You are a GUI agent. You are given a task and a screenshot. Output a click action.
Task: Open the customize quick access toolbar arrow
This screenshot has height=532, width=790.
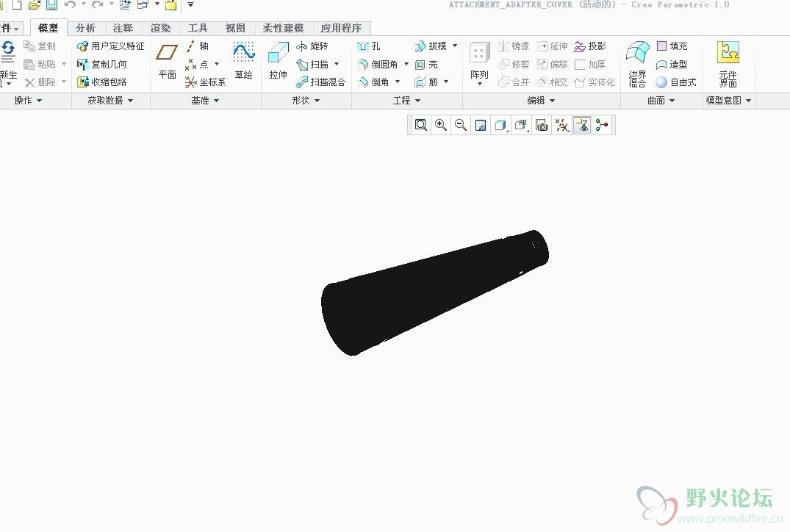pos(190,5)
